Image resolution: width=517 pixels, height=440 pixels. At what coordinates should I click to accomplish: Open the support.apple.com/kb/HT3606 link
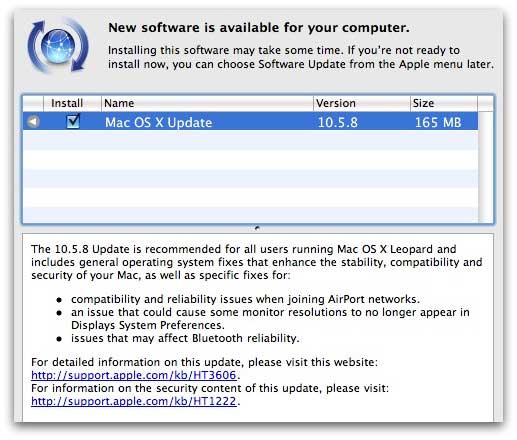(134, 375)
